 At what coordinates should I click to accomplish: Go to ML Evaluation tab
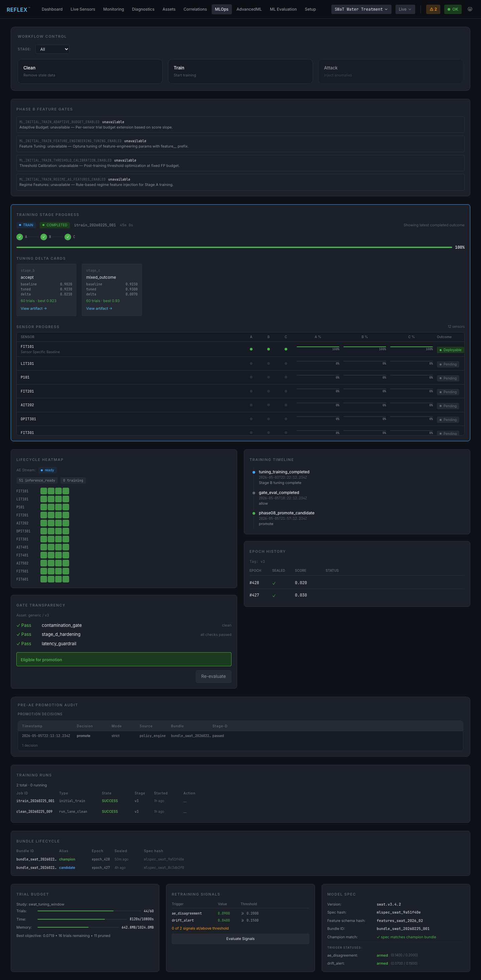coord(283,9)
